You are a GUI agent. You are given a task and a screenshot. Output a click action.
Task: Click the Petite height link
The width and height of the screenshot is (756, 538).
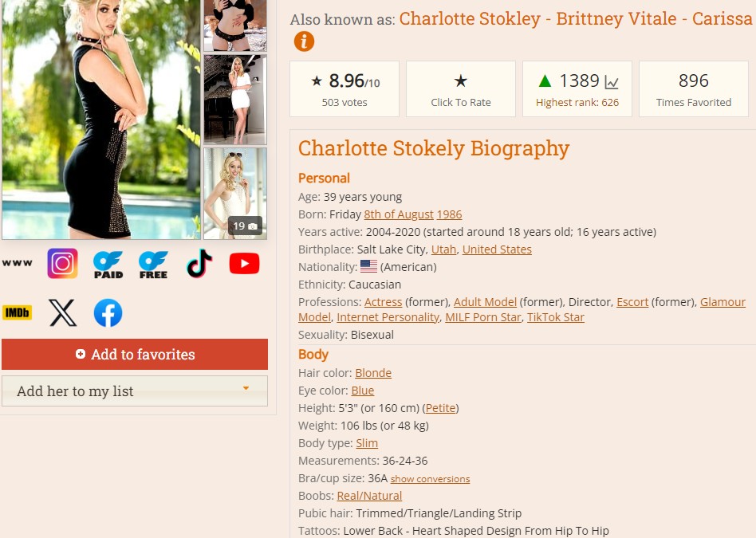[441, 408]
